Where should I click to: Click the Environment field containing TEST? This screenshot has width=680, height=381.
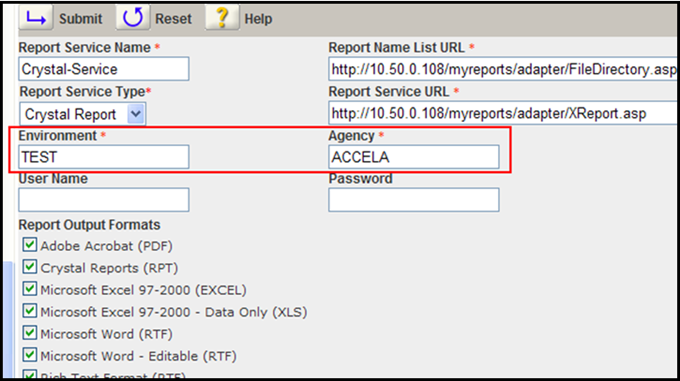[104, 157]
